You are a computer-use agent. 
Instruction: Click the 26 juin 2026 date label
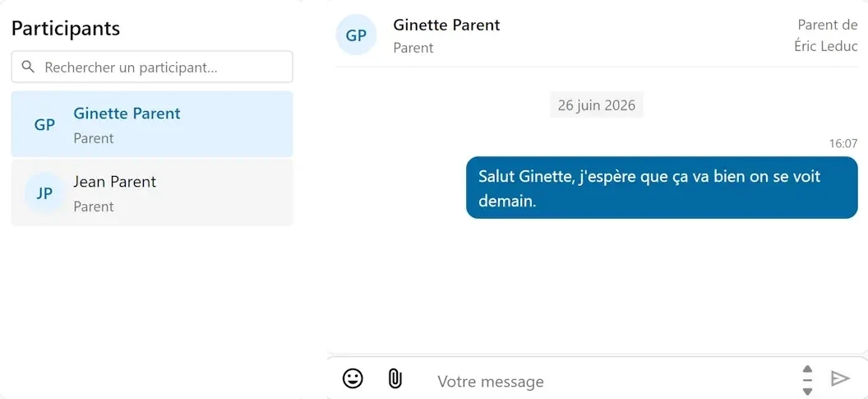(596, 104)
